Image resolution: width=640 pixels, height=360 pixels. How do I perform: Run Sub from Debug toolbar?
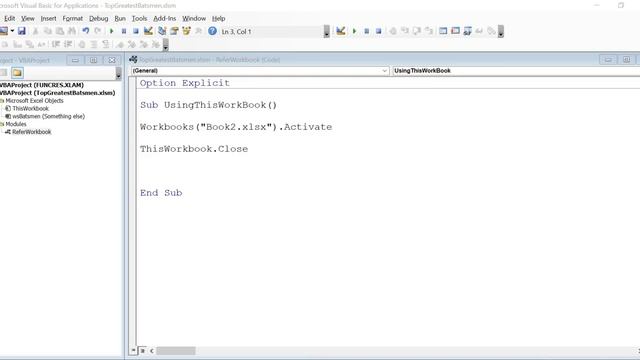tap(354, 31)
